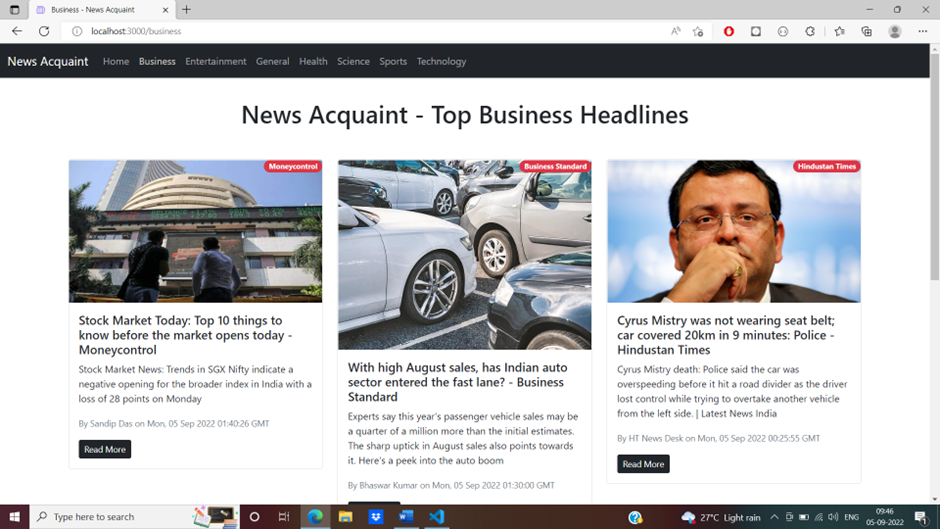Click the News Acquaint brand link
The height and width of the screenshot is (529, 940).
pyautogui.click(x=48, y=61)
